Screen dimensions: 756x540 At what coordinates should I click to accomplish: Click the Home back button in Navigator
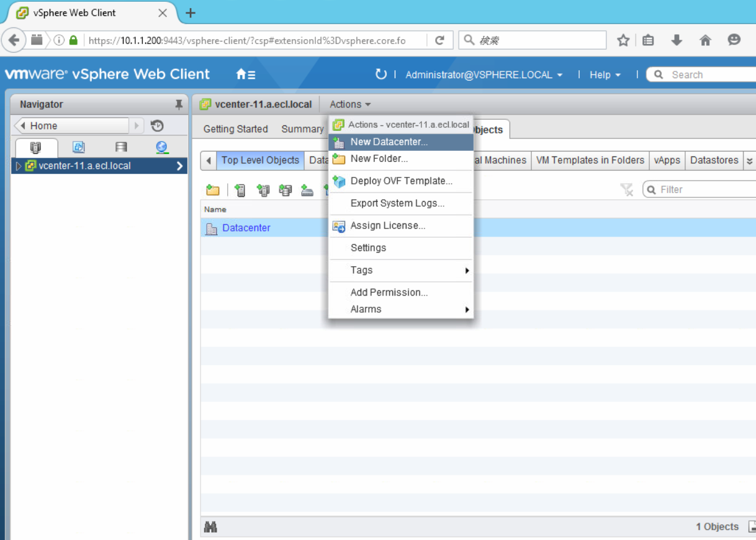tap(71, 125)
